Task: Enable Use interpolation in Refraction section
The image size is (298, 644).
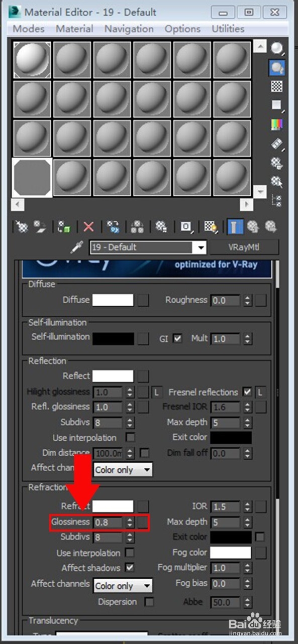Action: pyautogui.click(x=130, y=553)
